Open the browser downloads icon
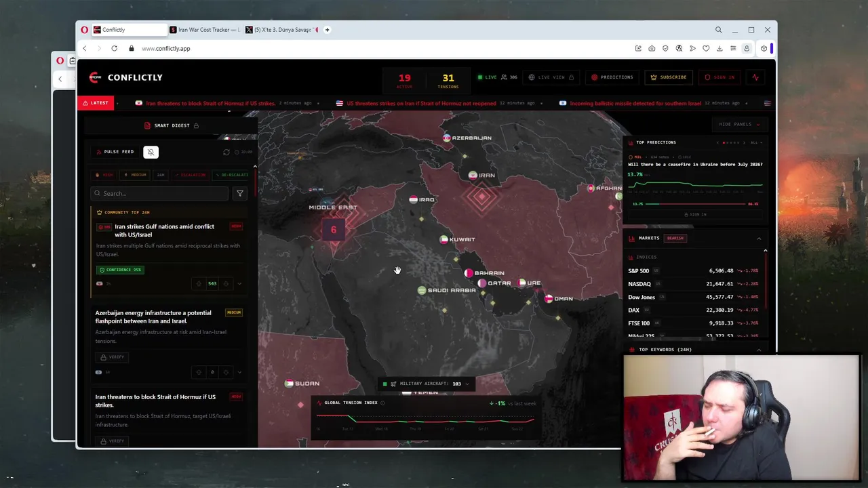This screenshot has height=488, width=868. [x=719, y=48]
